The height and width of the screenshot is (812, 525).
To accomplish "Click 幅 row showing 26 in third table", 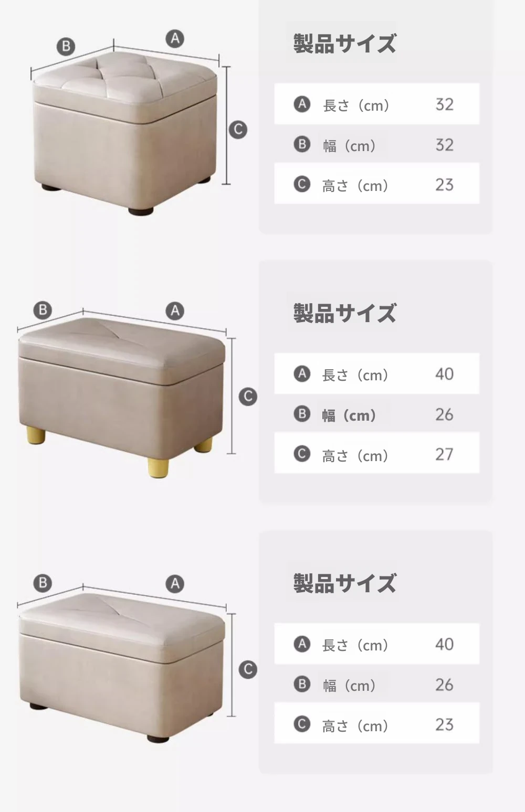I will 376,684.
